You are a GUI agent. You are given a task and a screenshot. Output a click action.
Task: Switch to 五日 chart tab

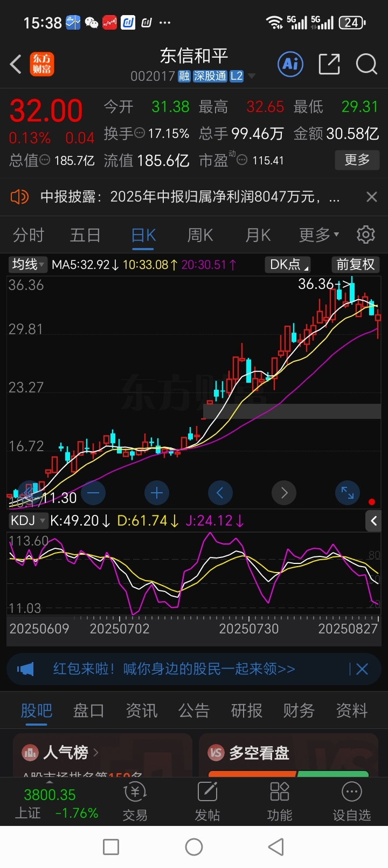[85, 235]
